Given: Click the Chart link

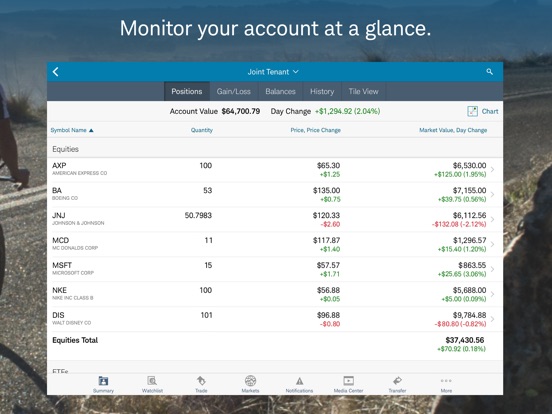Looking at the screenshot, I should click(490, 111).
